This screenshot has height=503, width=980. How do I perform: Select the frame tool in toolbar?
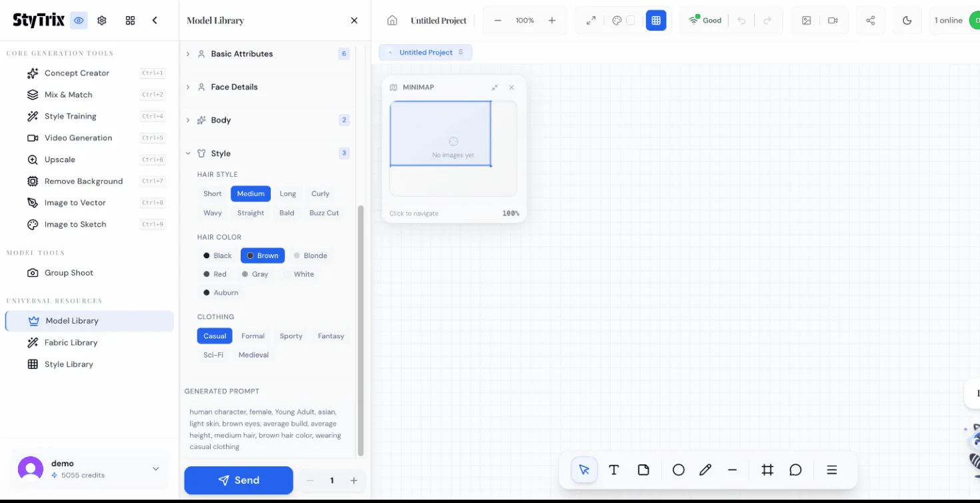[767, 470]
